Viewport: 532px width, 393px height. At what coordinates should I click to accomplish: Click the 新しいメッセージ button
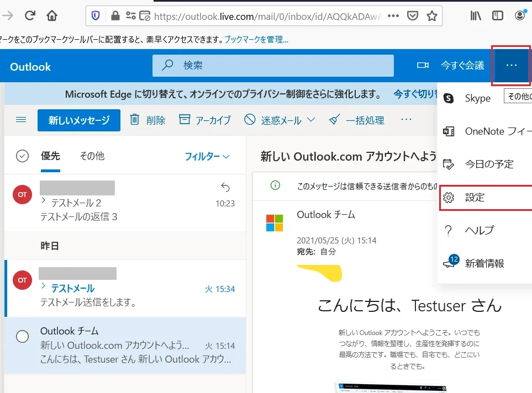(x=79, y=120)
